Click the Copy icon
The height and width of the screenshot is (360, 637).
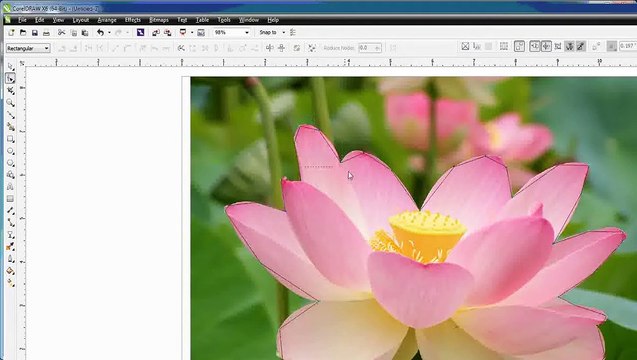(x=74, y=33)
